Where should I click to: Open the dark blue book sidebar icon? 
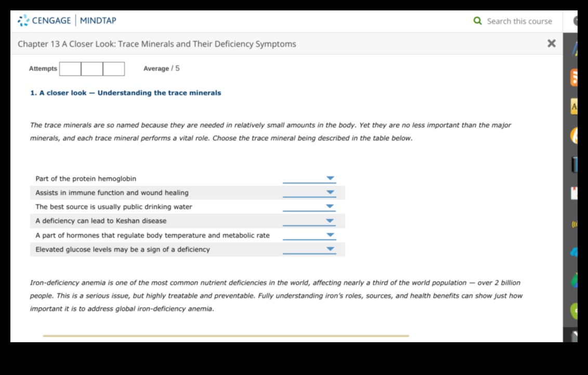point(574,164)
